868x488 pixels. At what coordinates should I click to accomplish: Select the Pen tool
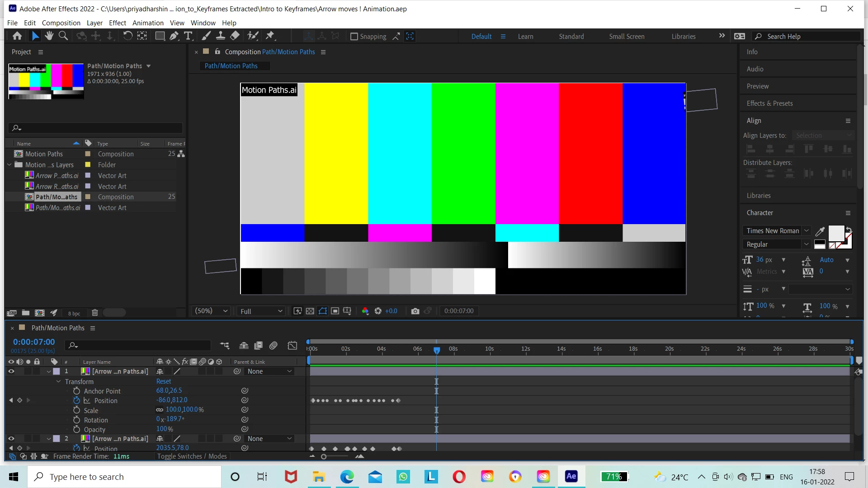pos(174,36)
